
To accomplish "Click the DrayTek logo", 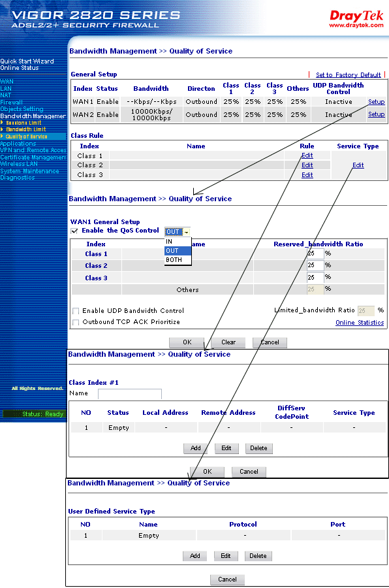I will [x=356, y=16].
